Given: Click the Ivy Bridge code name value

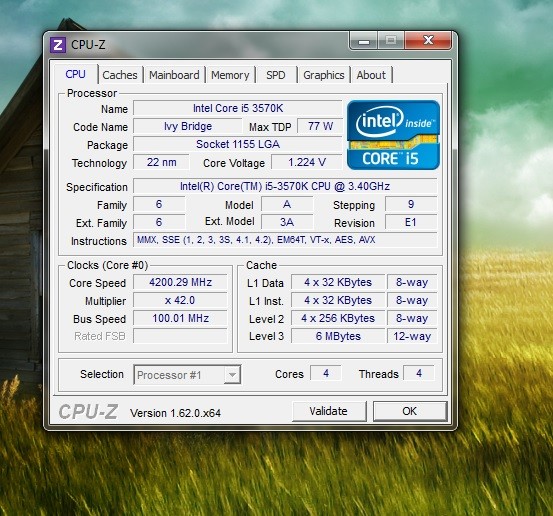Looking at the screenshot, I should (188, 126).
